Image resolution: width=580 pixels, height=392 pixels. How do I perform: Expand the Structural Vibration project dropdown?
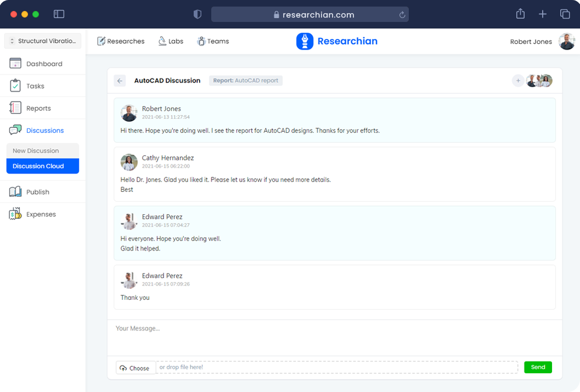[x=43, y=41]
